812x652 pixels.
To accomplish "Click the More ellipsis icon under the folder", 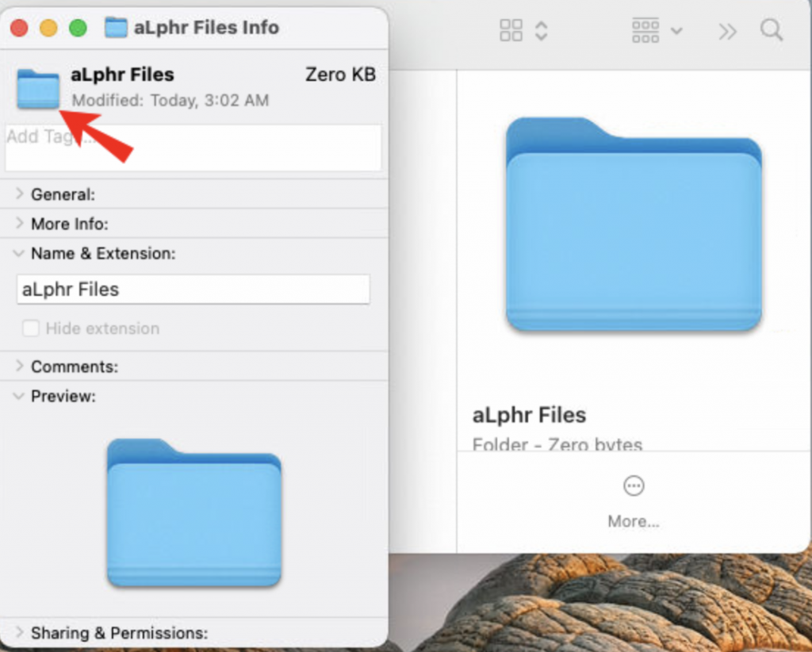I will [x=633, y=485].
